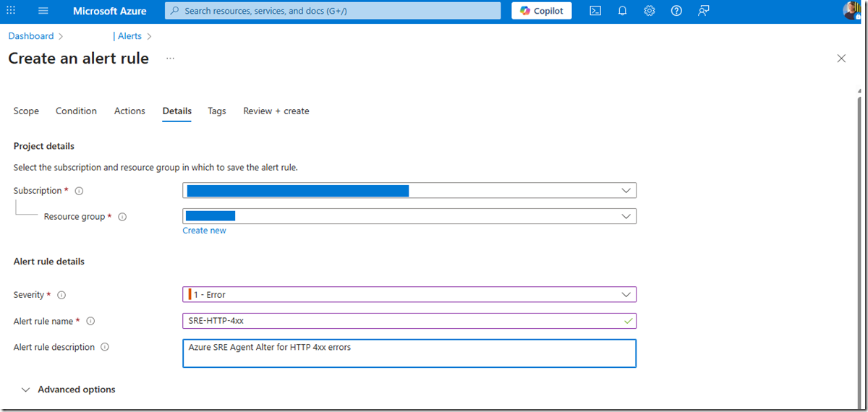Launch Cloud Shell from the top bar
868x412 pixels.
pyautogui.click(x=595, y=11)
